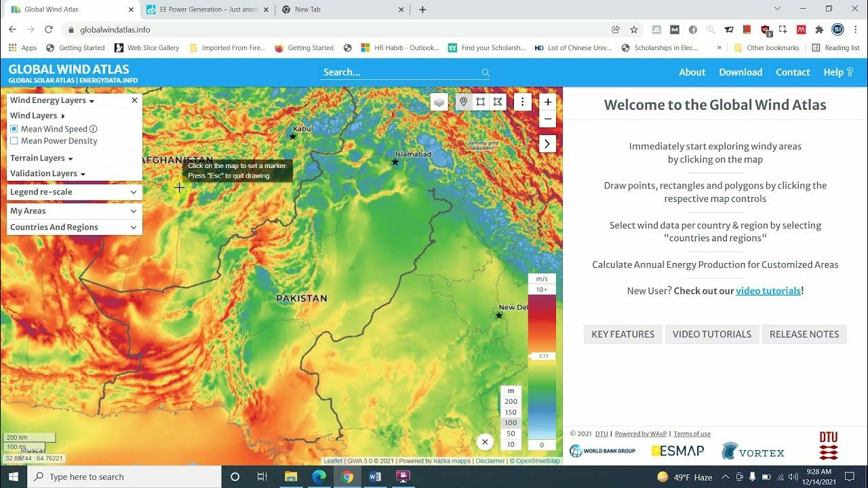Expand the Validation Layers section
Screen dimensions: 868x488
click(x=47, y=174)
